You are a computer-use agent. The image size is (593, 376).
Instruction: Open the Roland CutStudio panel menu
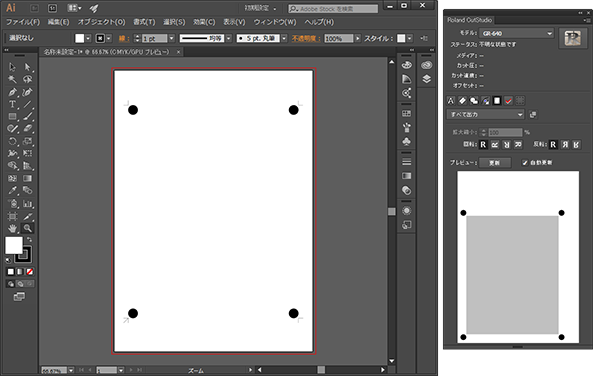(x=587, y=20)
